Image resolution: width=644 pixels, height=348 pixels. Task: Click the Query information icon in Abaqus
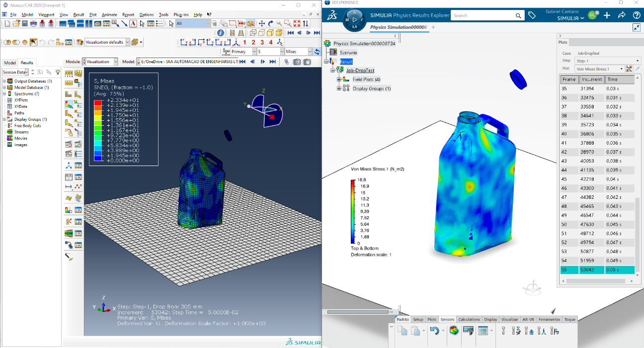click(x=220, y=33)
